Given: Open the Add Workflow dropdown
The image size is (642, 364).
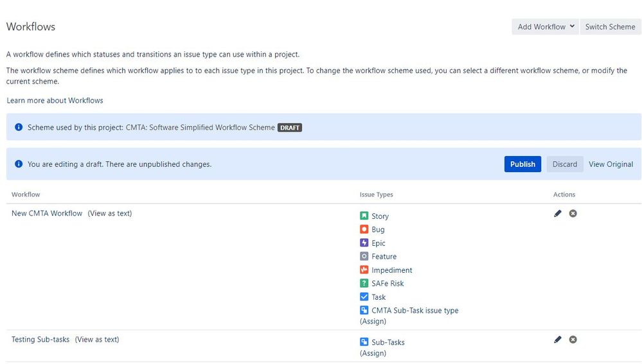Looking at the screenshot, I should click(545, 26).
